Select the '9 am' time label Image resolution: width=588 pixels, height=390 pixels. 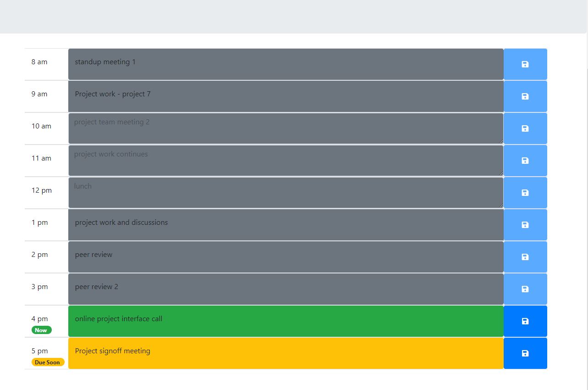click(39, 94)
